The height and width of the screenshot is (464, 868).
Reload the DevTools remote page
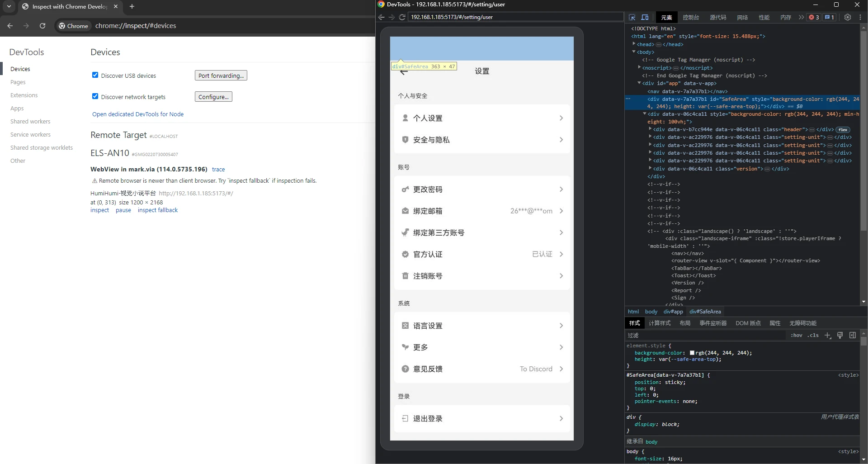[402, 17]
